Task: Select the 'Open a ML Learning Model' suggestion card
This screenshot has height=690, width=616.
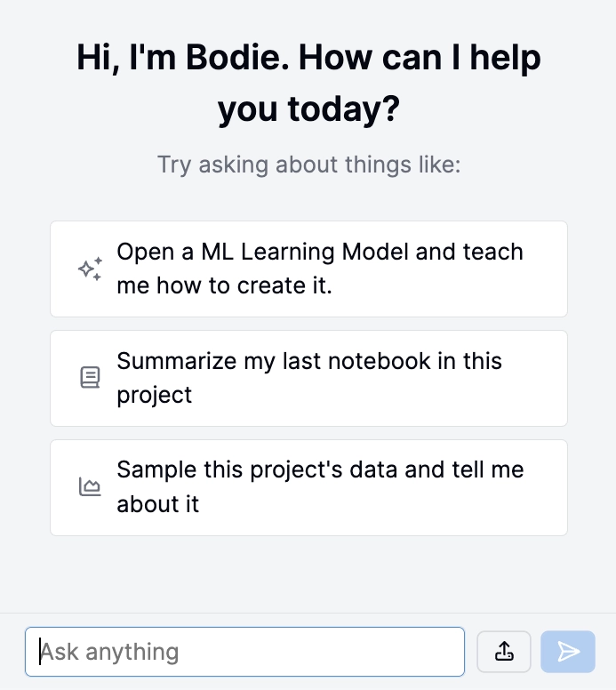Action: (308, 269)
